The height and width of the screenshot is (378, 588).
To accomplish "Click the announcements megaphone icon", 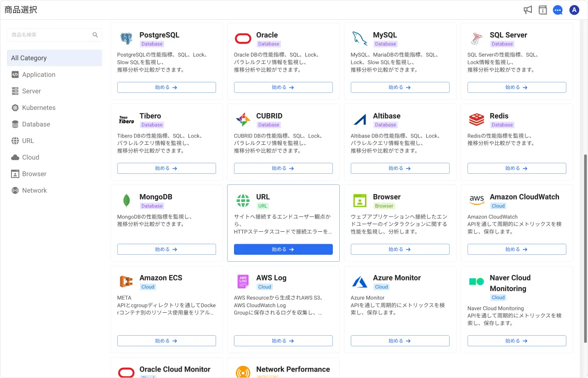I will coord(528,10).
